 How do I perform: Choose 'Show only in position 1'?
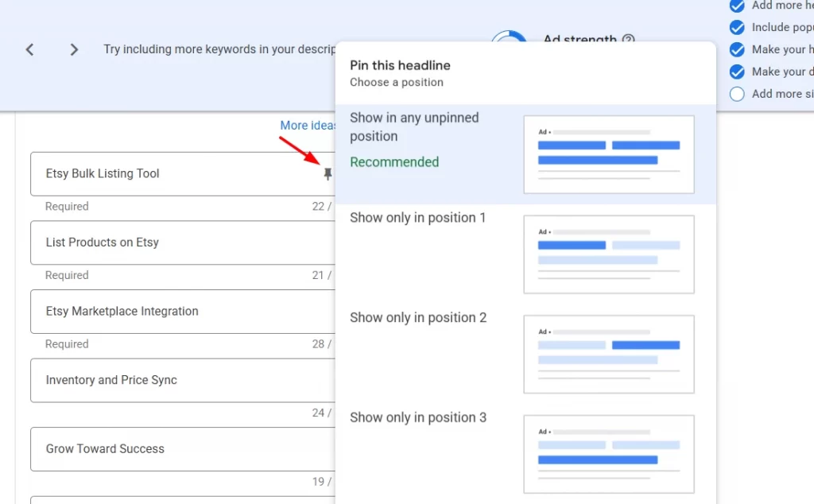(417, 218)
